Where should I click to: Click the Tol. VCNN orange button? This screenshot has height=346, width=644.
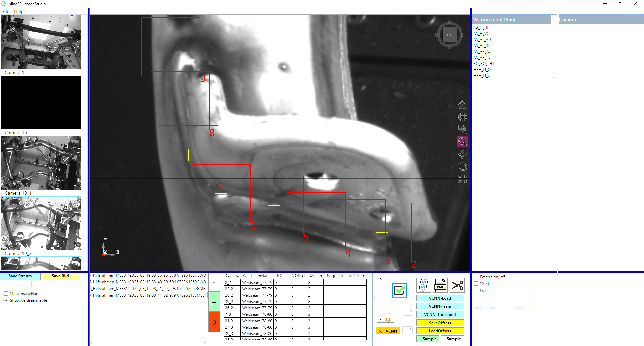388,331
